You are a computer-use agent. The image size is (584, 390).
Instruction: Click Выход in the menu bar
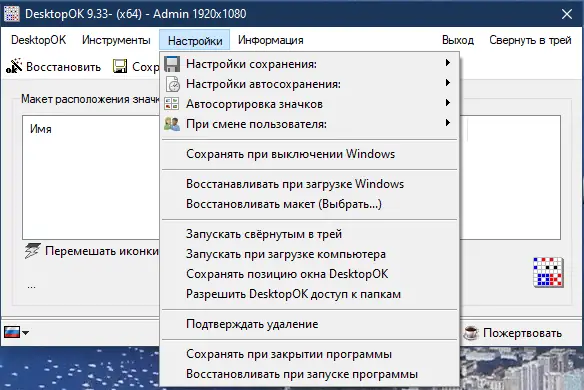pyautogui.click(x=458, y=40)
